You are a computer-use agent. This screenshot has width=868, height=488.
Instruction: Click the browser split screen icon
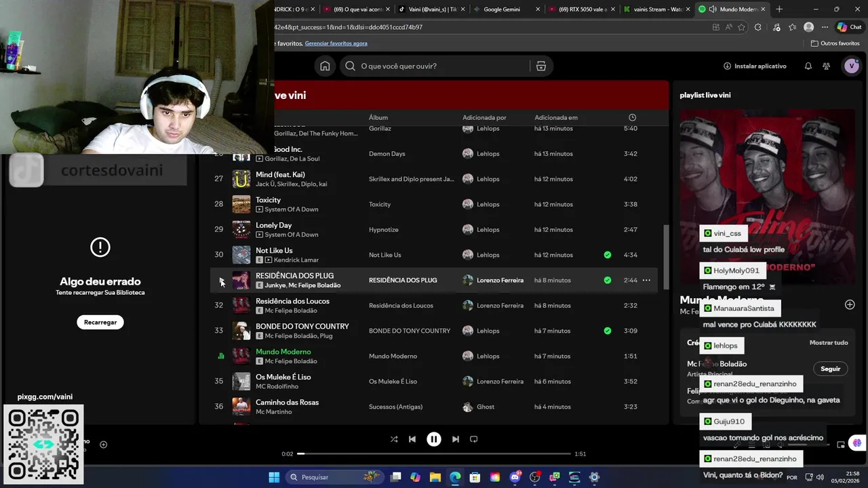pos(716,27)
